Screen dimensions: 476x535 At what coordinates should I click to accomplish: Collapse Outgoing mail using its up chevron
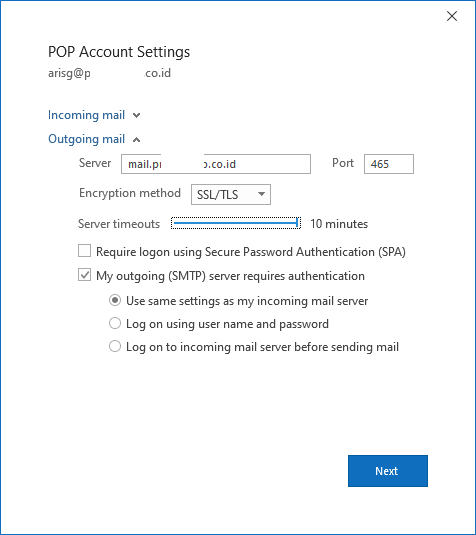pyautogui.click(x=136, y=139)
